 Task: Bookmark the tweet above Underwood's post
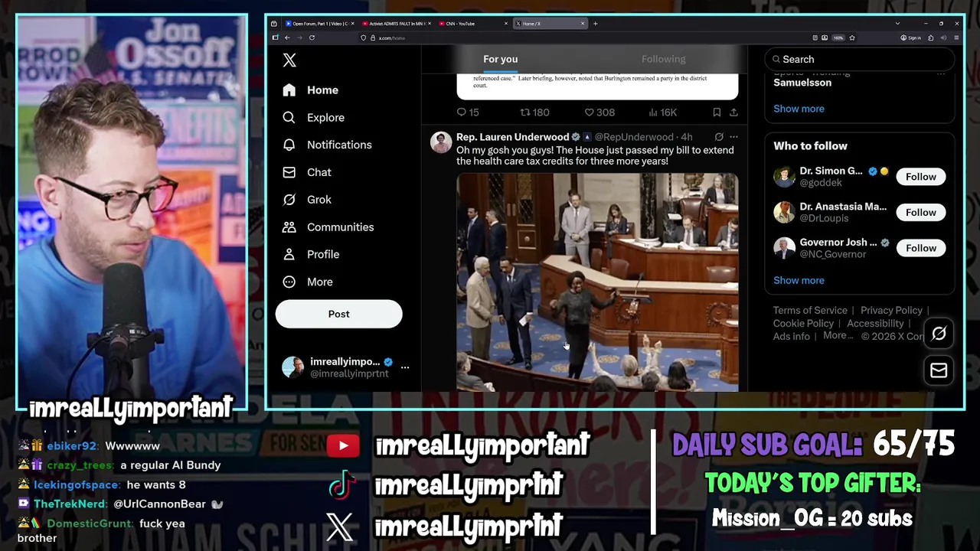[x=717, y=112]
